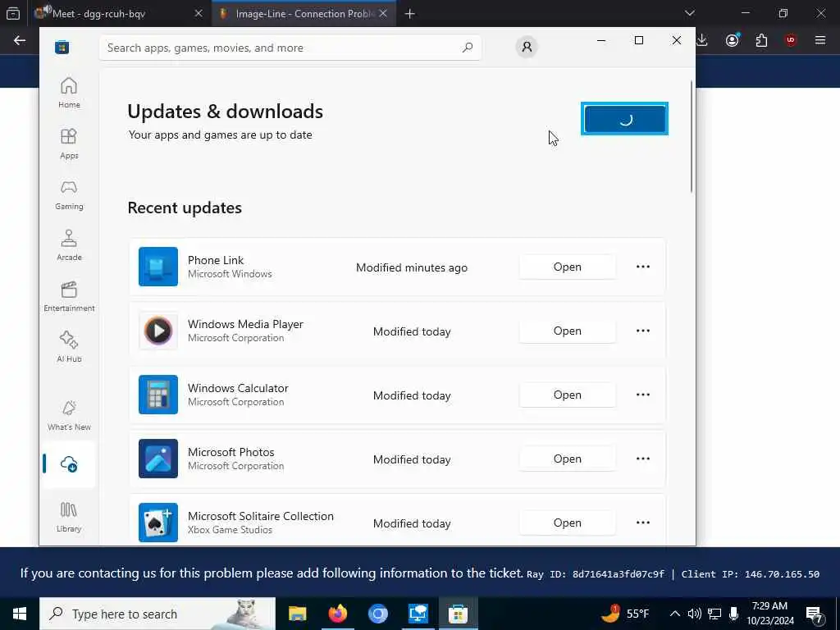Screen dimensions: 840x630
Task: Open Microsoft Photos via Open button
Action: click(x=568, y=459)
